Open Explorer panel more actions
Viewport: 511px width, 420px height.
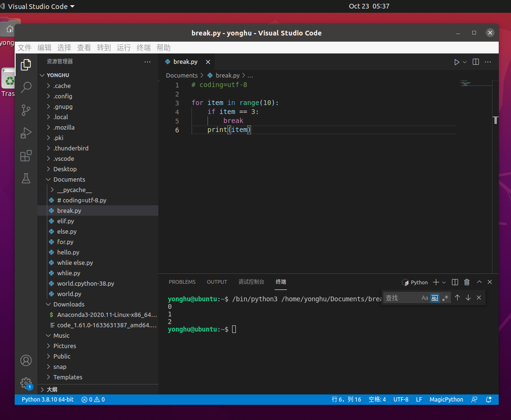click(x=147, y=61)
